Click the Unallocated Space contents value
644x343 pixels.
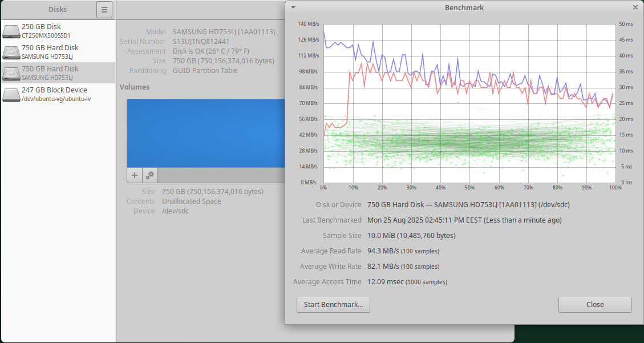click(192, 201)
